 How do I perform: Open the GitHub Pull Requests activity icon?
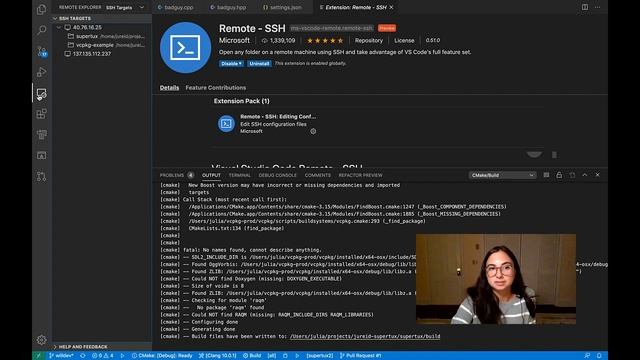tap(42, 176)
